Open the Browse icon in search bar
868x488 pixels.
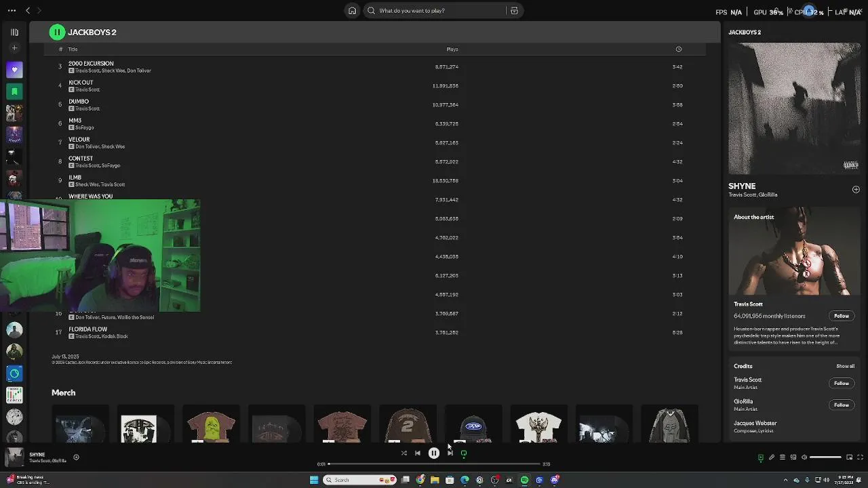point(514,11)
